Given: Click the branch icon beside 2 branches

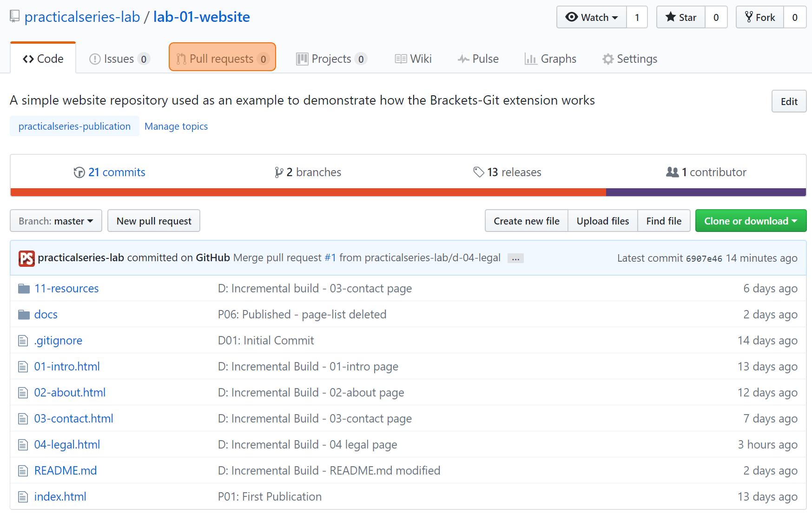Looking at the screenshot, I should click(279, 172).
